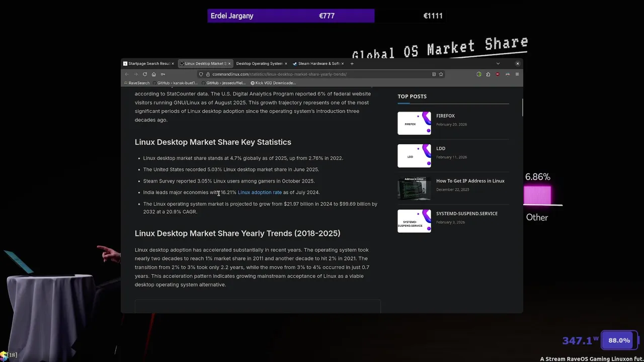The height and width of the screenshot is (362, 644).
Task: Close the Desktop Operating System tab
Action: tap(286, 63)
